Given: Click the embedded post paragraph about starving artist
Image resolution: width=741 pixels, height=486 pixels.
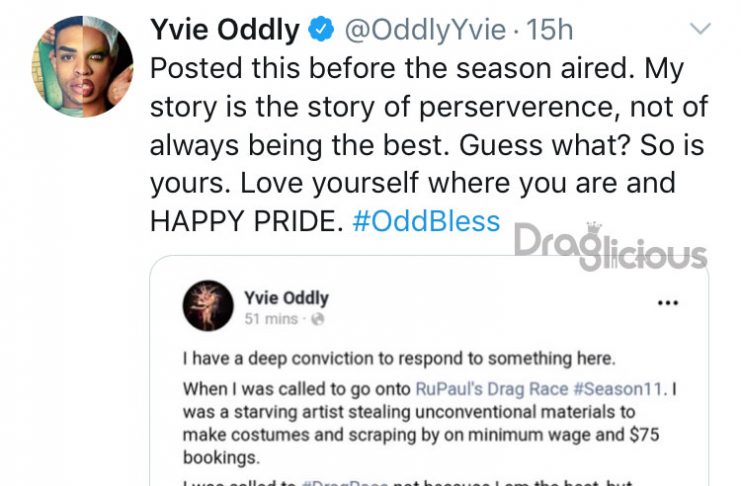Looking at the screenshot, I should [x=429, y=423].
